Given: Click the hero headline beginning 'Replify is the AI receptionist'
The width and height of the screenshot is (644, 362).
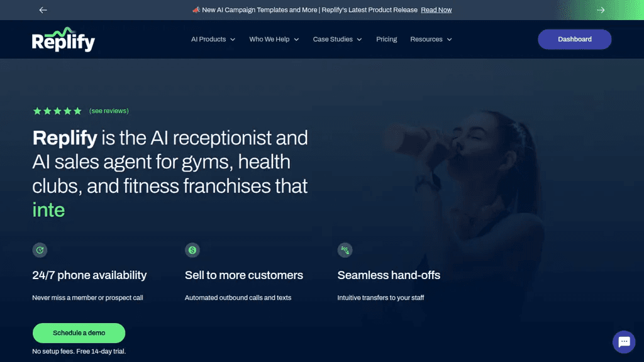Looking at the screenshot, I should pyautogui.click(x=170, y=173).
